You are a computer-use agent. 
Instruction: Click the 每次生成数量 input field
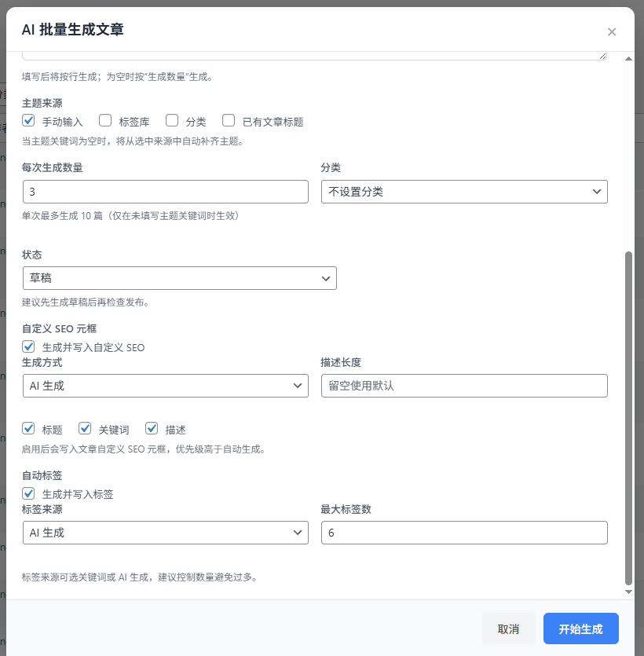(165, 192)
